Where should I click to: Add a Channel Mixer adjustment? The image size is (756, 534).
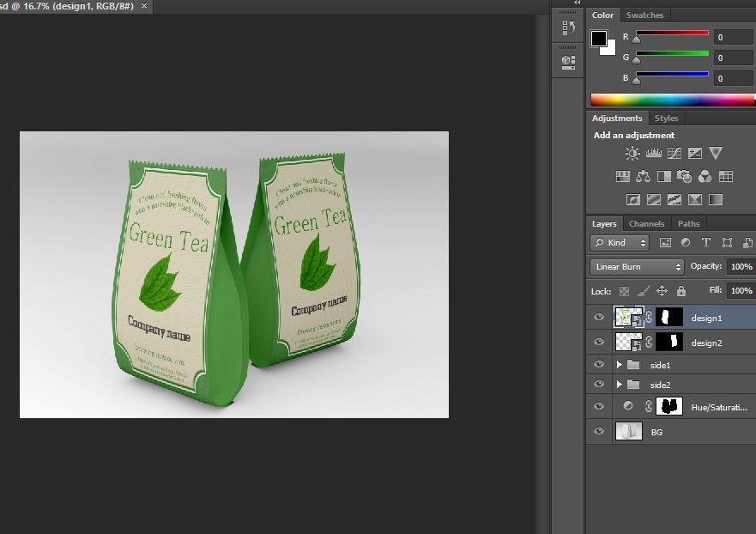705,177
